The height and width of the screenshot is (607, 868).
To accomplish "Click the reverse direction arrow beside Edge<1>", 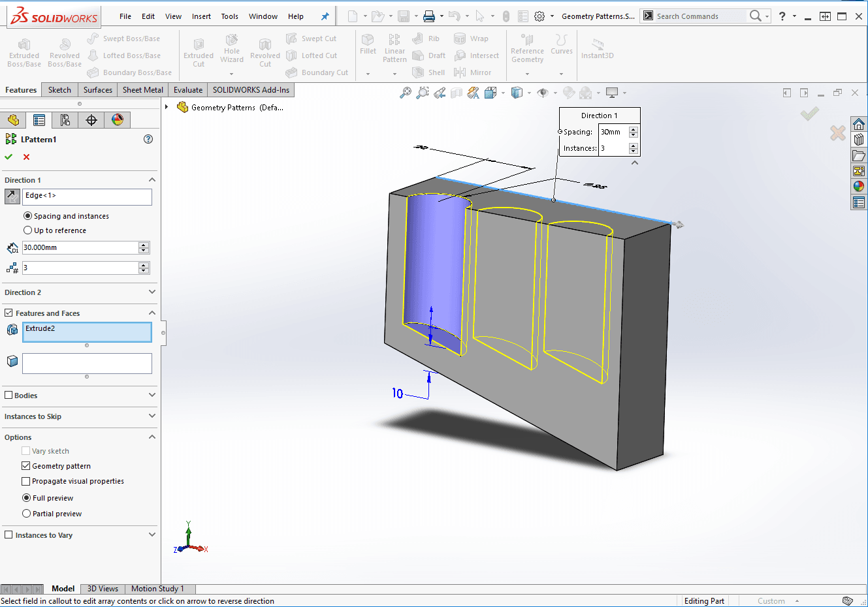I will tap(12, 196).
